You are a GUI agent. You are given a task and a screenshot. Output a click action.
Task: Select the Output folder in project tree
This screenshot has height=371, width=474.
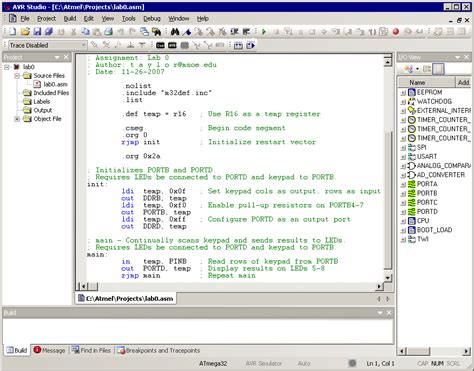(43, 110)
